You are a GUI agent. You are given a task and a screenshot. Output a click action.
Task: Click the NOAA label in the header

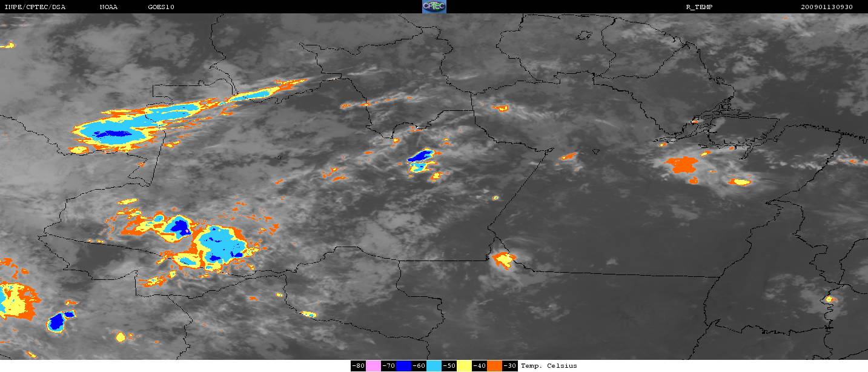108,7
